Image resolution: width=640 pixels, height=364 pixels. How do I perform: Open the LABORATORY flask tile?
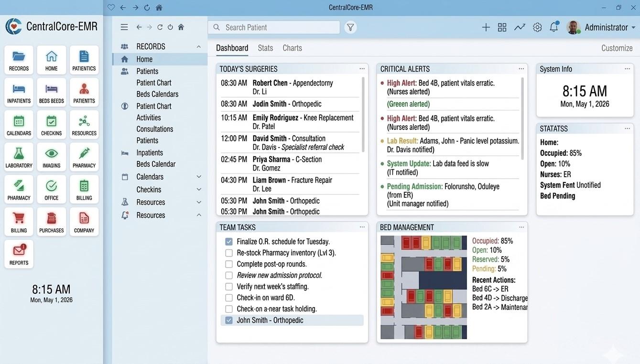[19, 157]
